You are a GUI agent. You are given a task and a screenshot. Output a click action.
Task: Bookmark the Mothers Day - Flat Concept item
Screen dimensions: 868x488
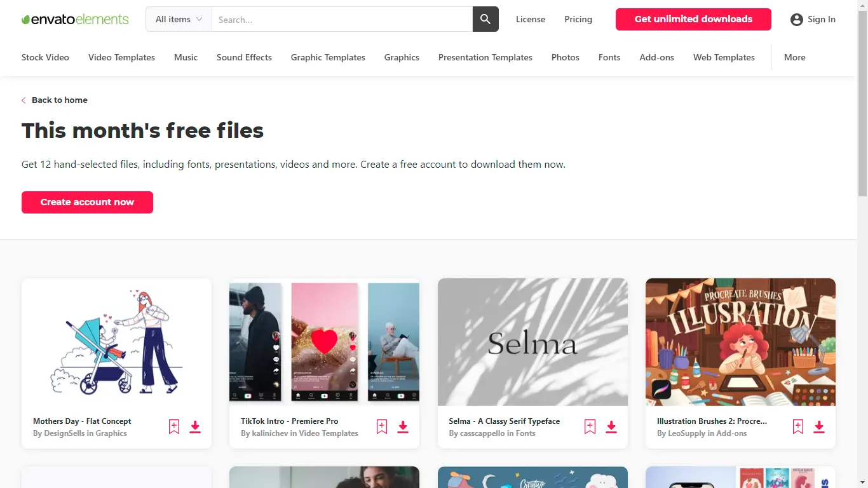pos(174,427)
